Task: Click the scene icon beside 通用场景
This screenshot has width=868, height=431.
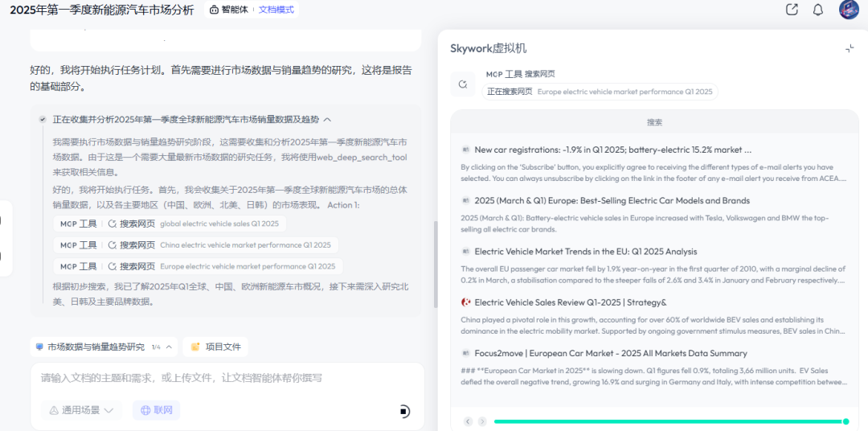Action: pyautogui.click(x=55, y=411)
